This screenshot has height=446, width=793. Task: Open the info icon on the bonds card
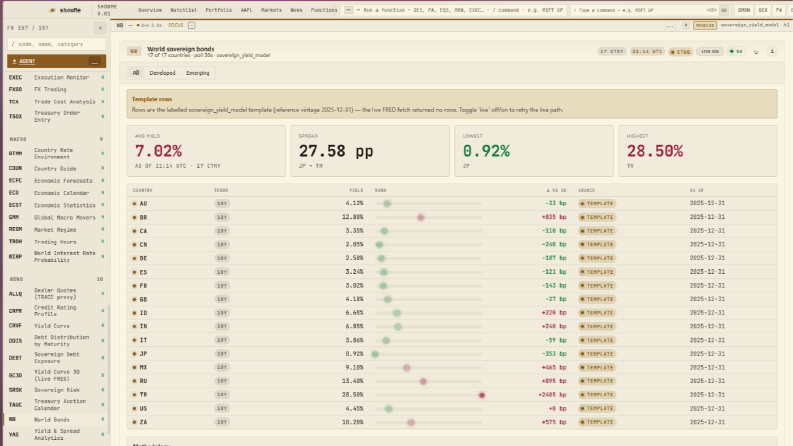[x=772, y=52]
